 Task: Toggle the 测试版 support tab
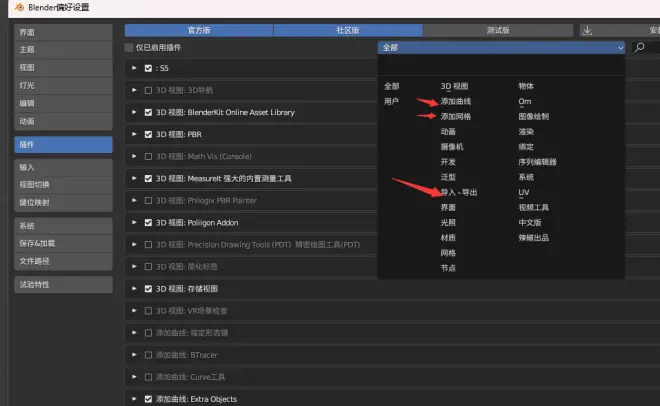coord(498,30)
